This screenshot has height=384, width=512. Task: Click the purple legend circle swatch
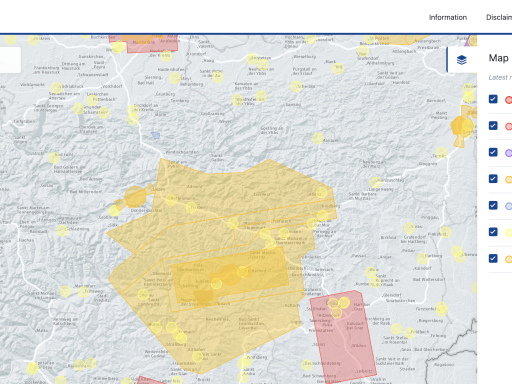[x=509, y=153]
